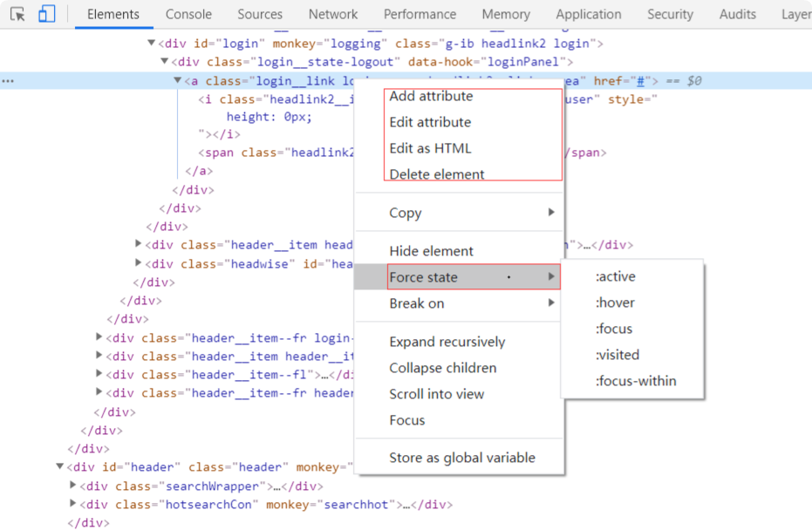
Task: Expand the Break on submenu
Action: pos(550,303)
